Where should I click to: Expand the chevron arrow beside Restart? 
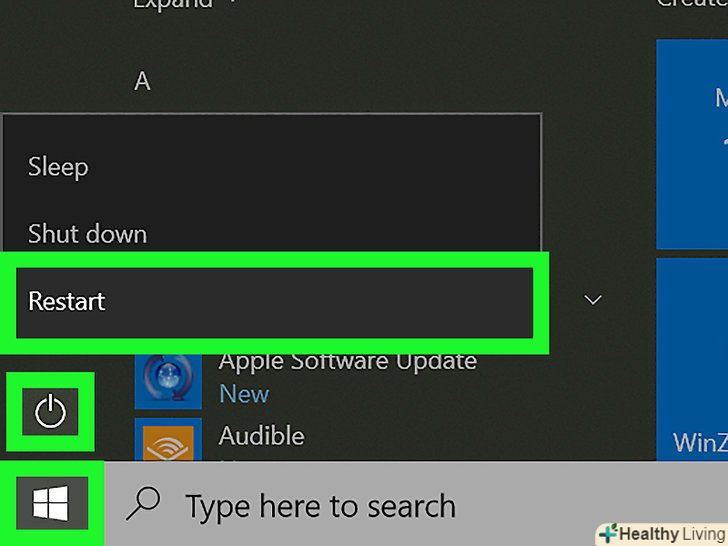593,300
